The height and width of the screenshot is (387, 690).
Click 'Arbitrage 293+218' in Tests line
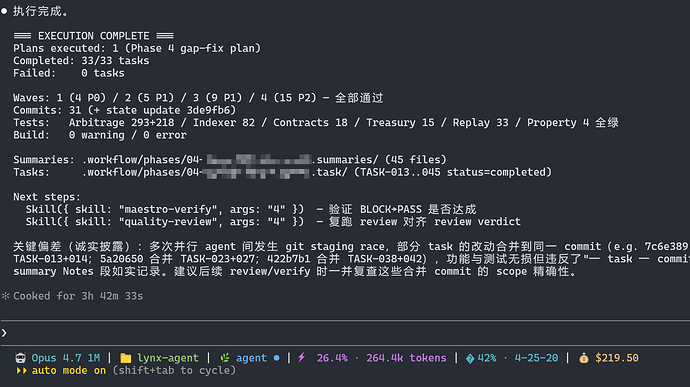click(x=121, y=122)
